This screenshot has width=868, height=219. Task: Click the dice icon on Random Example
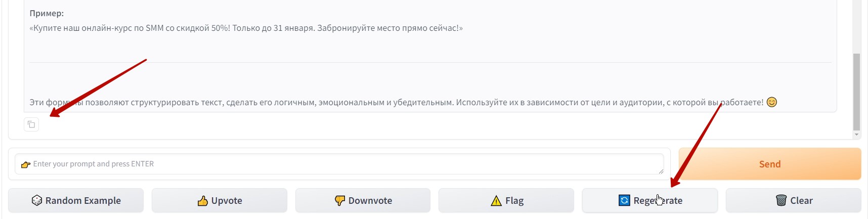pyautogui.click(x=37, y=201)
